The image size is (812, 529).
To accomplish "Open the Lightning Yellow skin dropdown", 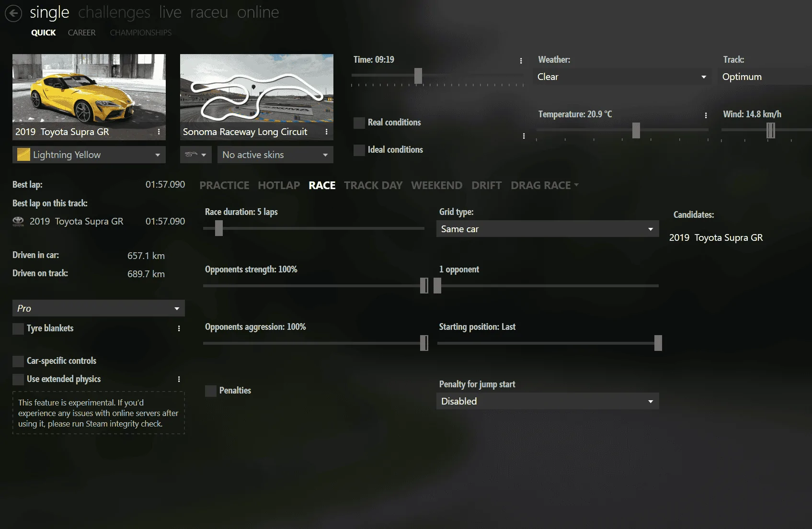I will (x=89, y=155).
